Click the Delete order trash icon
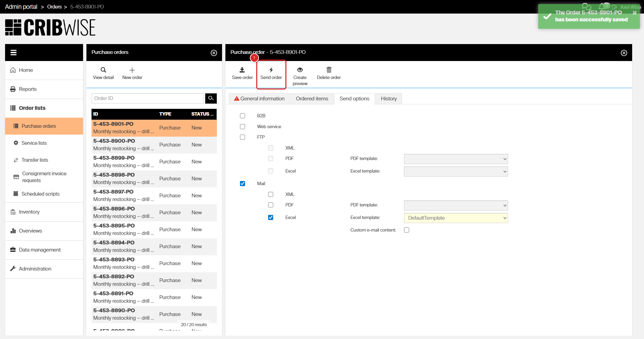Screen dimensions: 644x339 point(329,70)
